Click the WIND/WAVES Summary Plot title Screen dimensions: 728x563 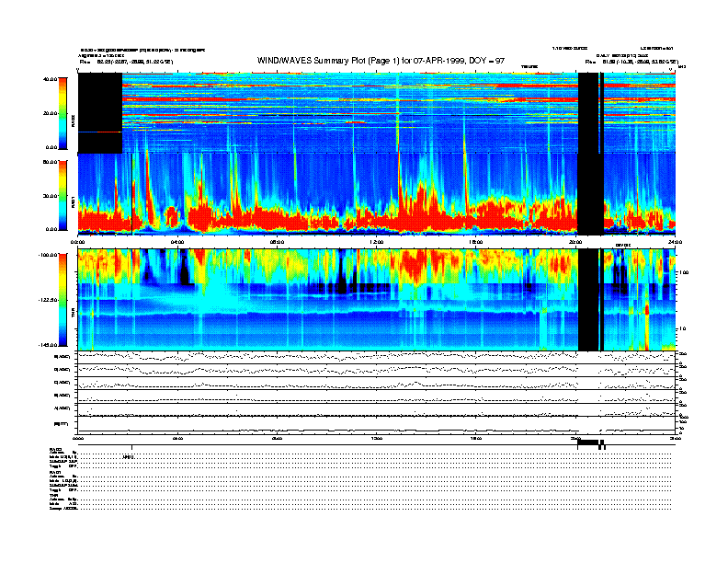click(381, 61)
